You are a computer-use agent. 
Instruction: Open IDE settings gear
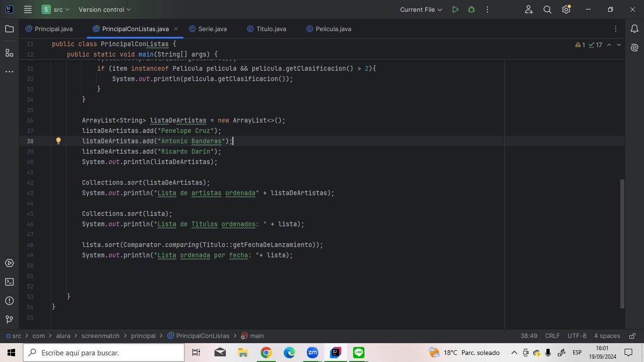coord(566,9)
